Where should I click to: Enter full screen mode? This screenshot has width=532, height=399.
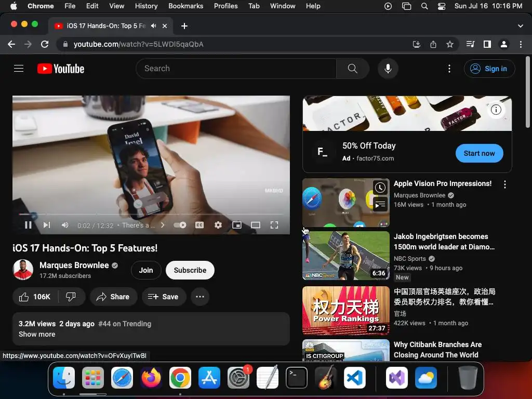(x=274, y=225)
